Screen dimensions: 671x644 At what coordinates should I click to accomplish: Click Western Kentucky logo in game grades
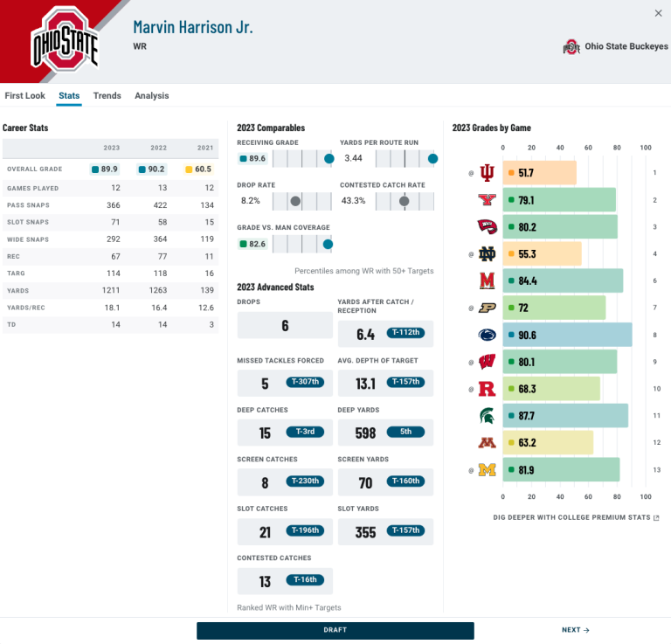click(x=487, y=227)
